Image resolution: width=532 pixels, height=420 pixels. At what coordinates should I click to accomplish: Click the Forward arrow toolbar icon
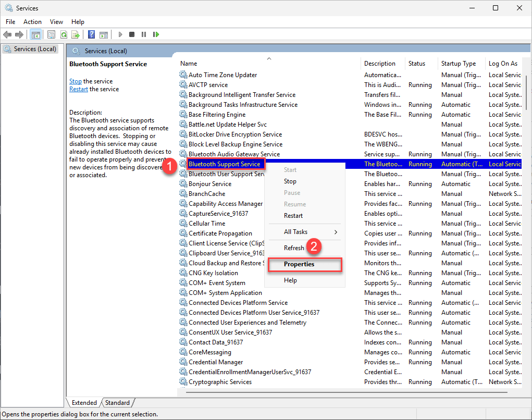(x=19, y=34)
